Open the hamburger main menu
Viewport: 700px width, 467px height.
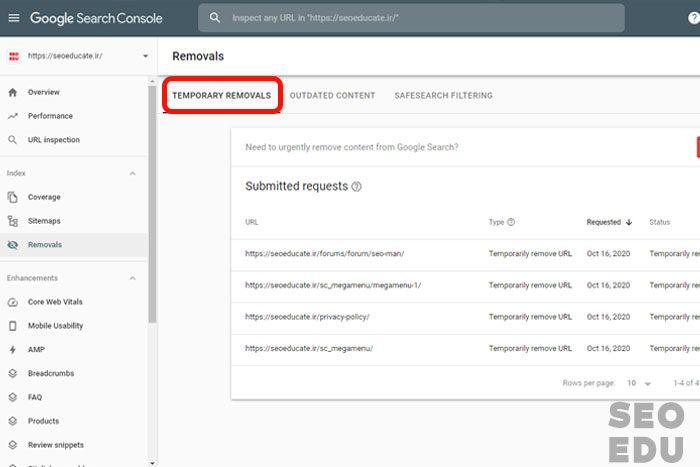pyautogui.click(x=13, y=18)
